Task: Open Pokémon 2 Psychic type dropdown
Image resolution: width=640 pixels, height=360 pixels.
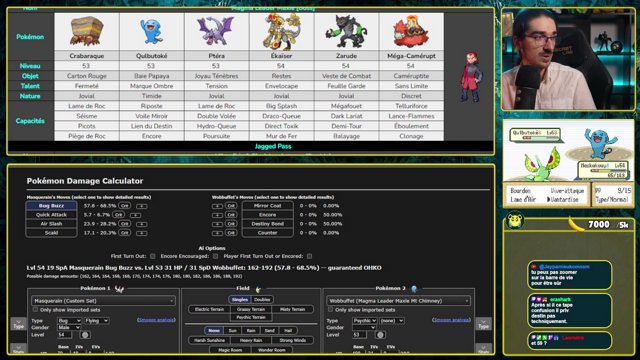Action: pyautogui.click(x=364, y=321)
